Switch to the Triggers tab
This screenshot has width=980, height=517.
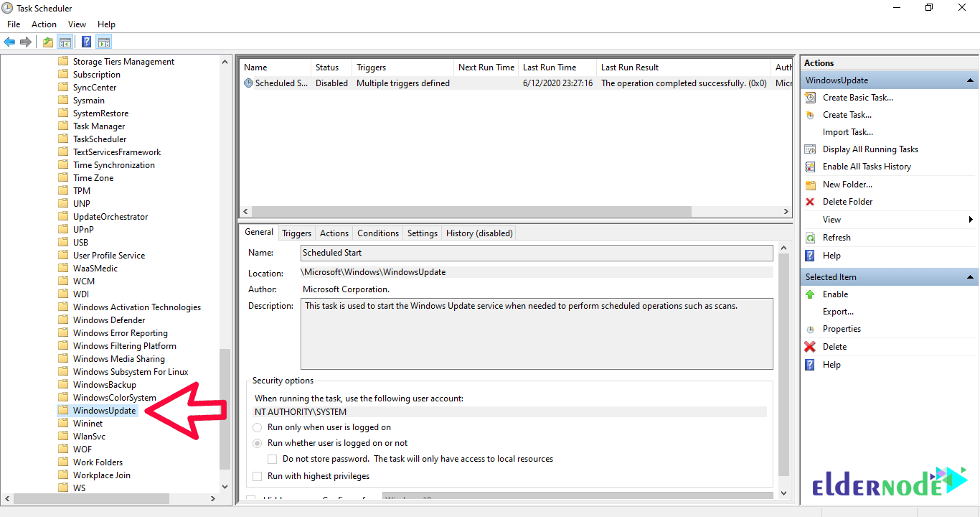tap(296, 233)
